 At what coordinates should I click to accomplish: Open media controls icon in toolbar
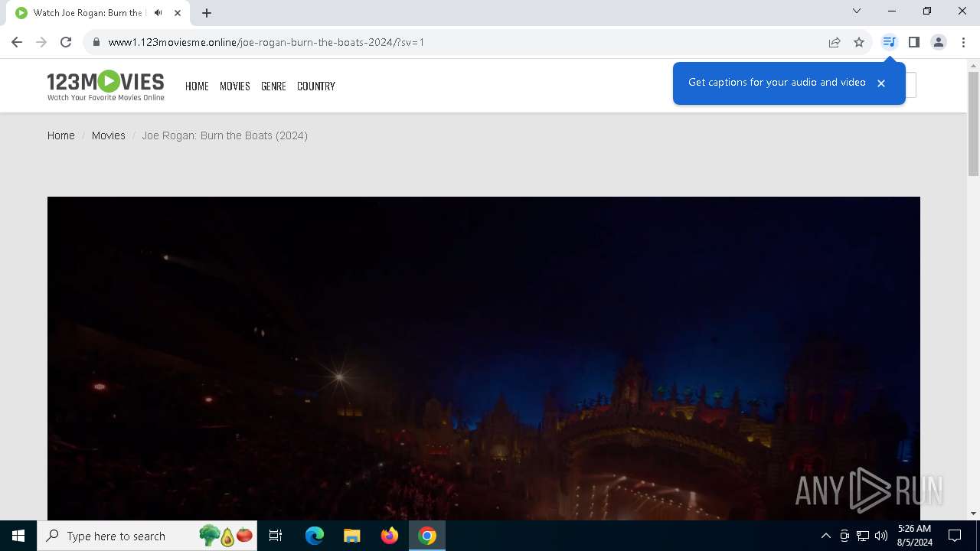[x=889, y=42]
